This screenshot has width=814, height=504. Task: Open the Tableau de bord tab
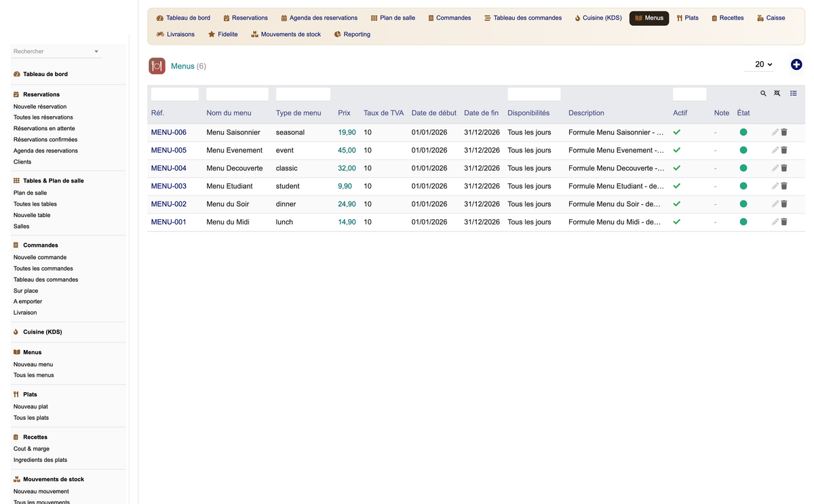click(x=183, y=18)
